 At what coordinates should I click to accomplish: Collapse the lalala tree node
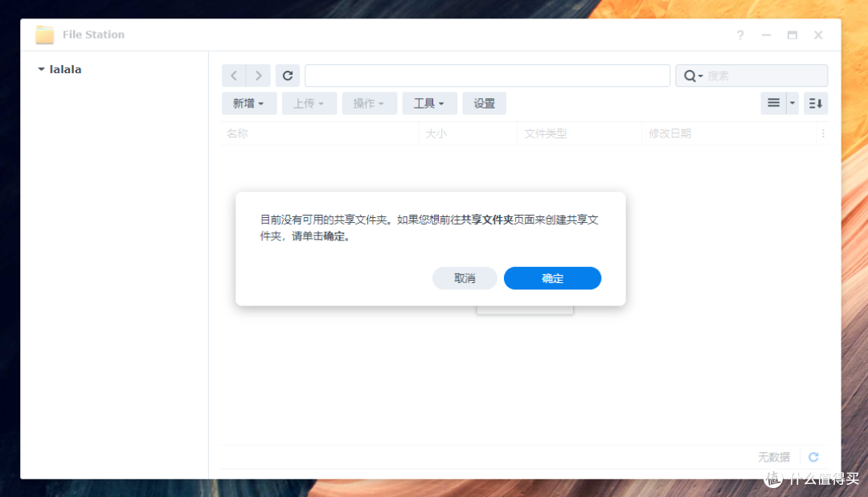tap(41, 69)
